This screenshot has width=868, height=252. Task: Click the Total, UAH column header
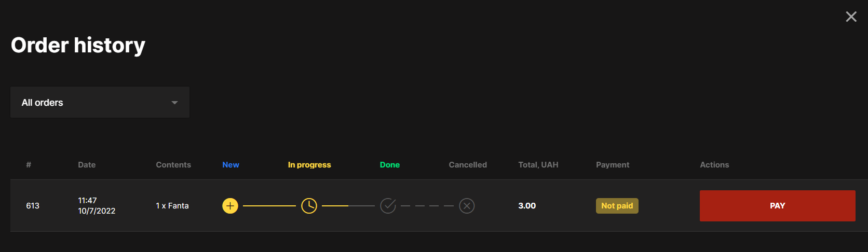tap(538, 165)
